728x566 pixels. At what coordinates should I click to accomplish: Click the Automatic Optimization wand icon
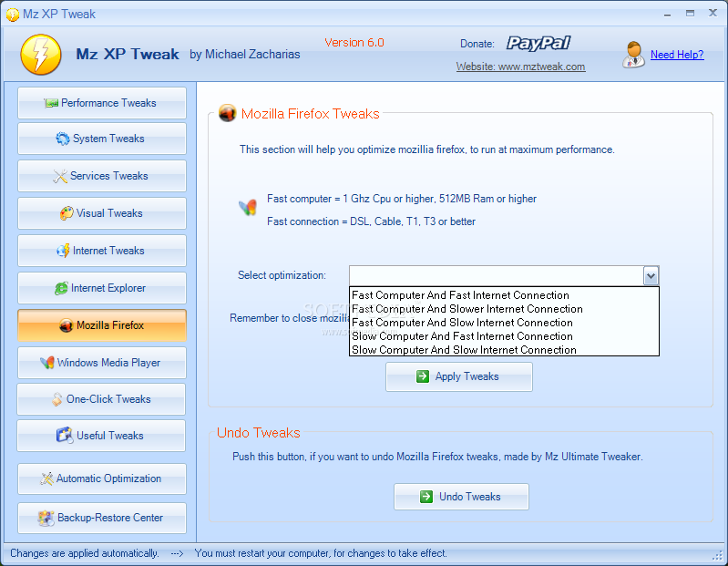(x=46, y=479)
